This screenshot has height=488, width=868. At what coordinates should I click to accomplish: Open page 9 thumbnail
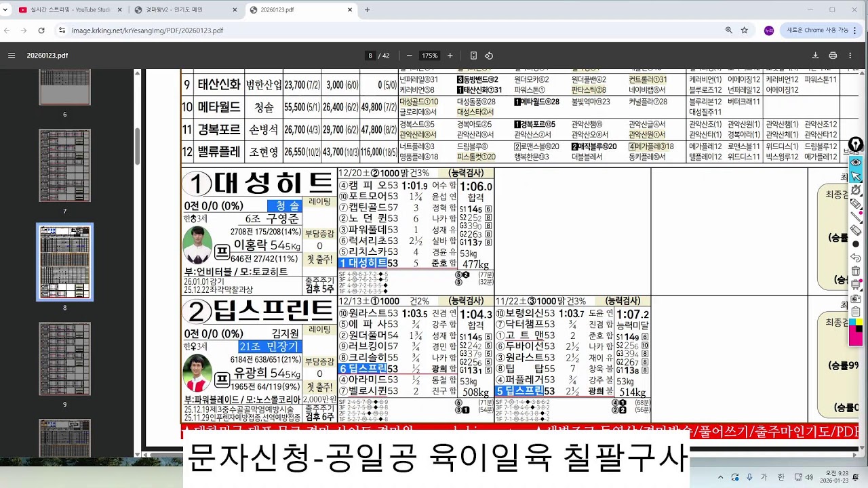click(x=65, y=359)
